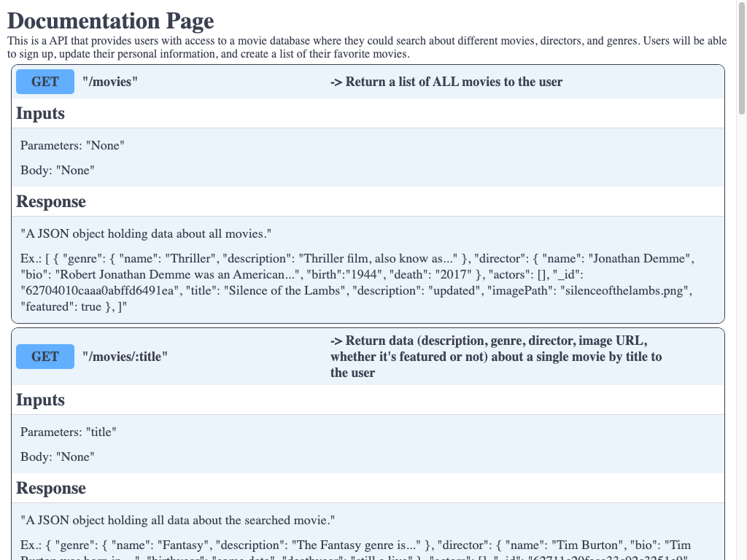This screenshot has height=560, width=747.
Task: Click Body: "None" in the "/movies/:title" section
Action: (x=58, y=456)
